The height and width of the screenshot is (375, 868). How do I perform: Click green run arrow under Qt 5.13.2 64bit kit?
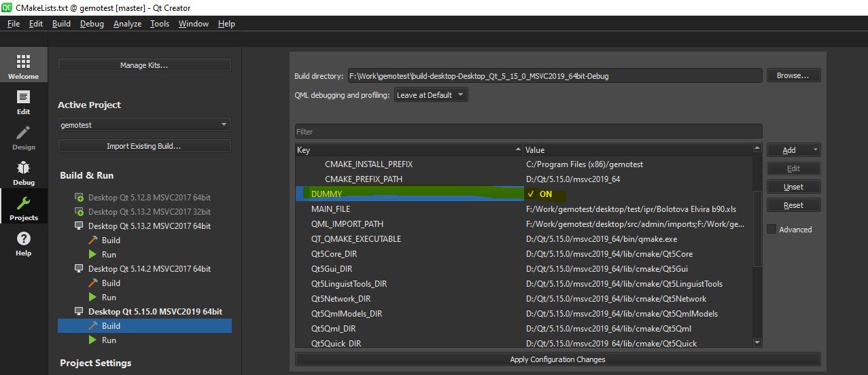[x=93, y=254]
